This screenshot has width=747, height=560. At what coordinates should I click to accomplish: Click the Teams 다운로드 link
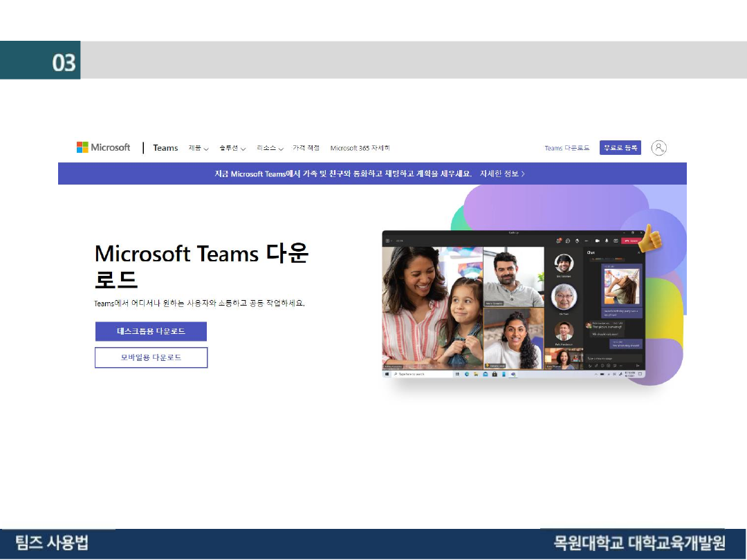pos(566,148)
